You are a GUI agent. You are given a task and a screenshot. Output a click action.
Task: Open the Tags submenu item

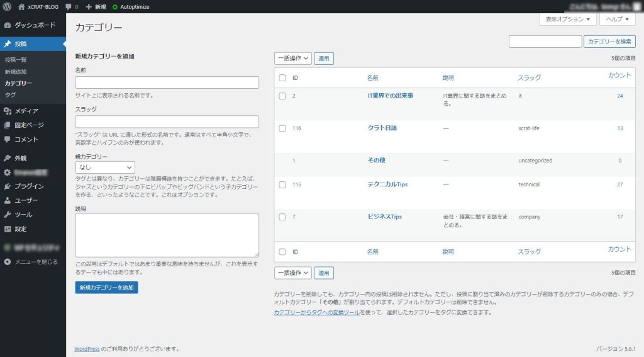pyautogui.click(x=10, y=94)
